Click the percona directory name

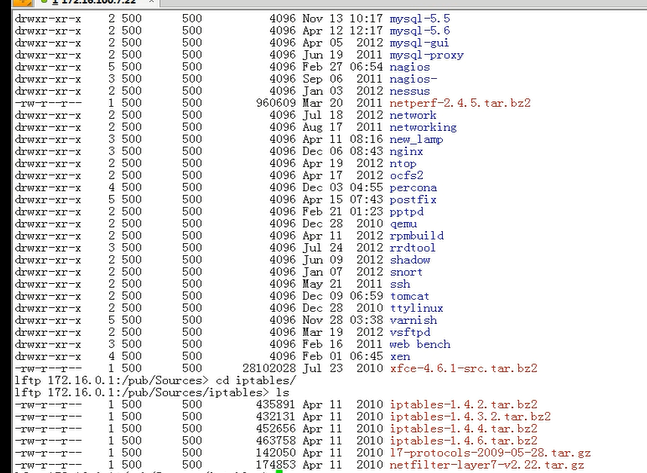click(x=413, y=187)
